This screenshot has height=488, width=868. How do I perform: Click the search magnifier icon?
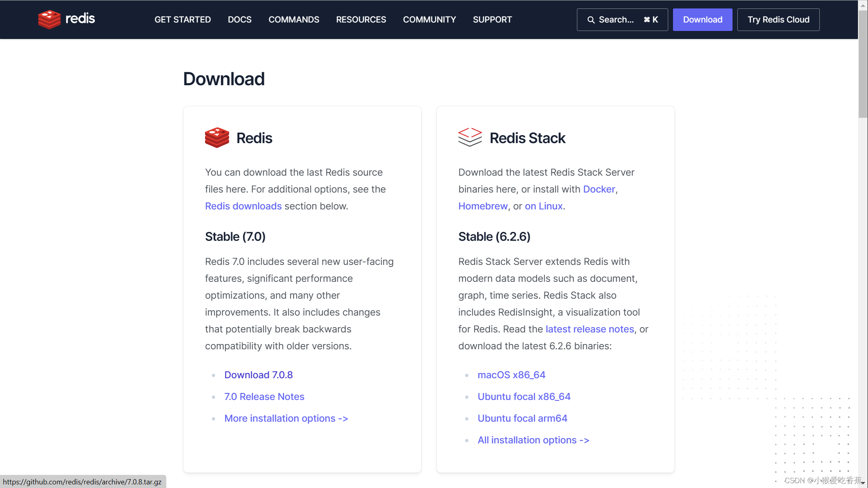pos(591,20)
